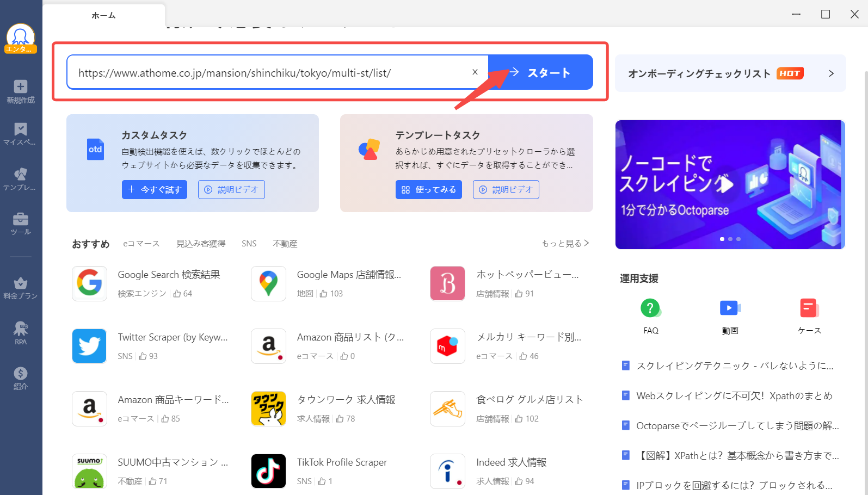Image resolution: width=868 pixels, height=495 pixels.
Task: Click the Amazon 商品リスト icon
Action: (x=268, y=346)
